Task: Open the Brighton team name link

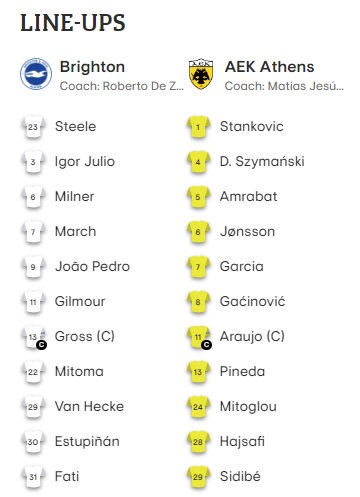Action: pyautogui.click(x=92, y=67)
